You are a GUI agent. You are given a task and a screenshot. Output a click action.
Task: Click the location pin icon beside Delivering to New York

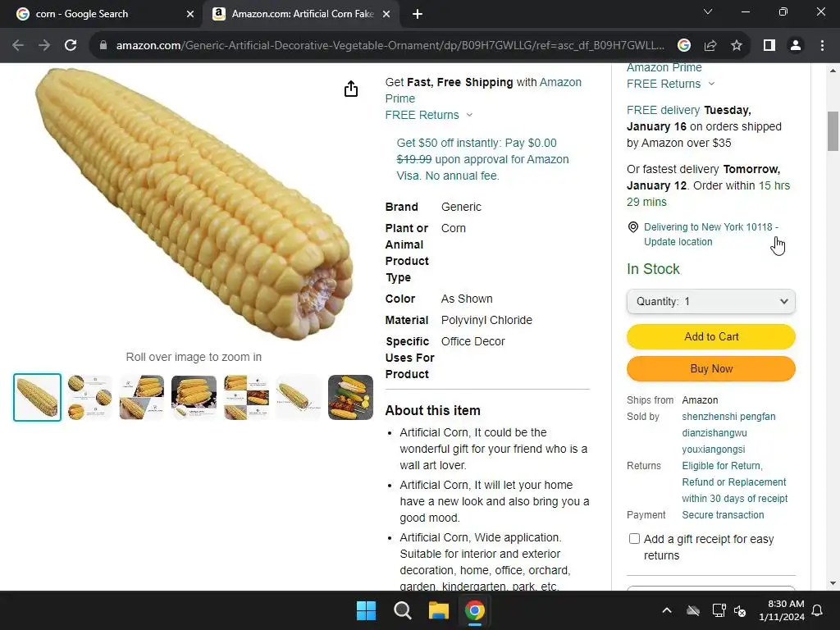(x=632, y=227)
